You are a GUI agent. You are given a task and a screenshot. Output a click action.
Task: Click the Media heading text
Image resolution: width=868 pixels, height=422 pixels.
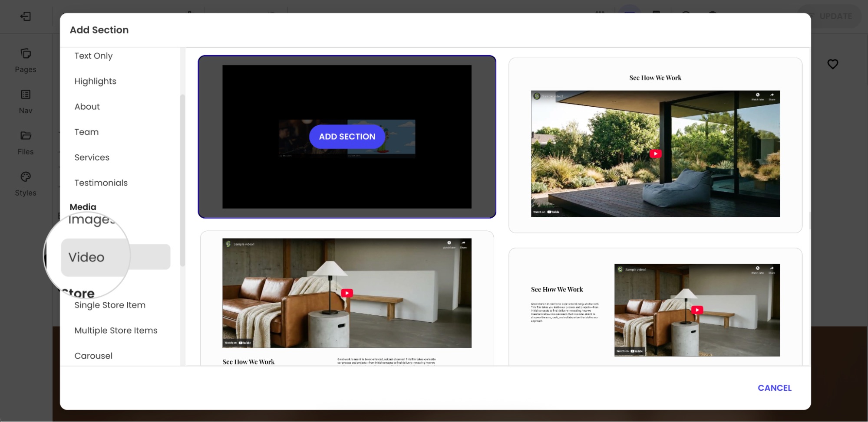click(83, 207)
